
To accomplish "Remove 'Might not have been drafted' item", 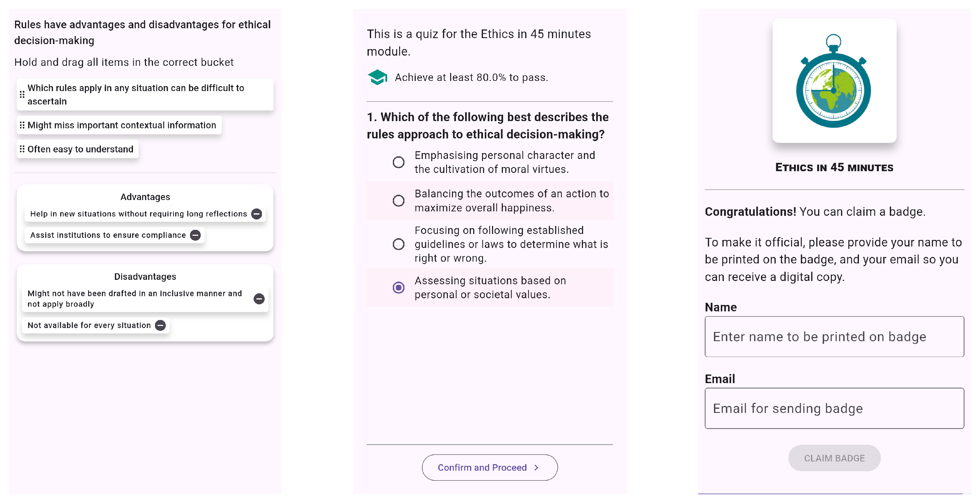I will coord(259,299).
